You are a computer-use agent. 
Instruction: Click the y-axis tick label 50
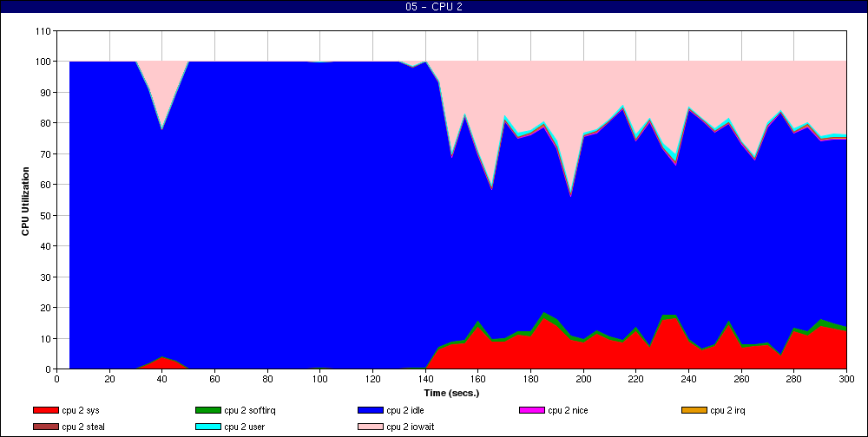tap(47, 215)
